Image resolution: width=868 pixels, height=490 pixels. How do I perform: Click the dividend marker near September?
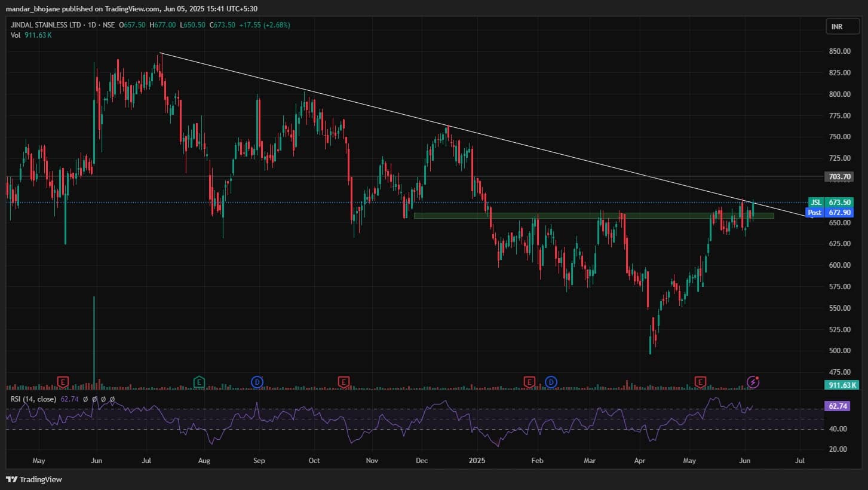tap(257, 382)
